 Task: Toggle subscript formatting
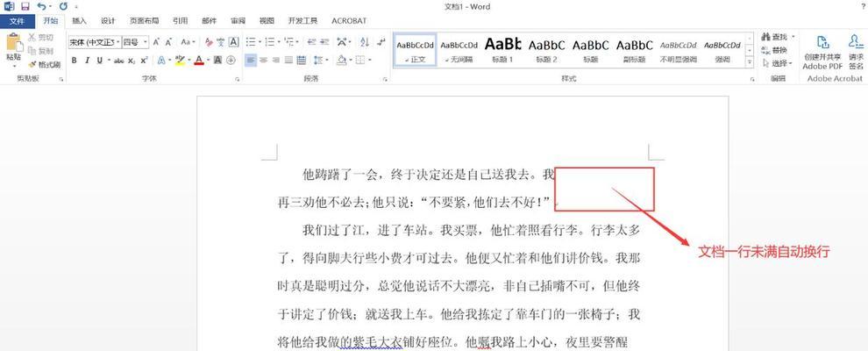(132, 61)
